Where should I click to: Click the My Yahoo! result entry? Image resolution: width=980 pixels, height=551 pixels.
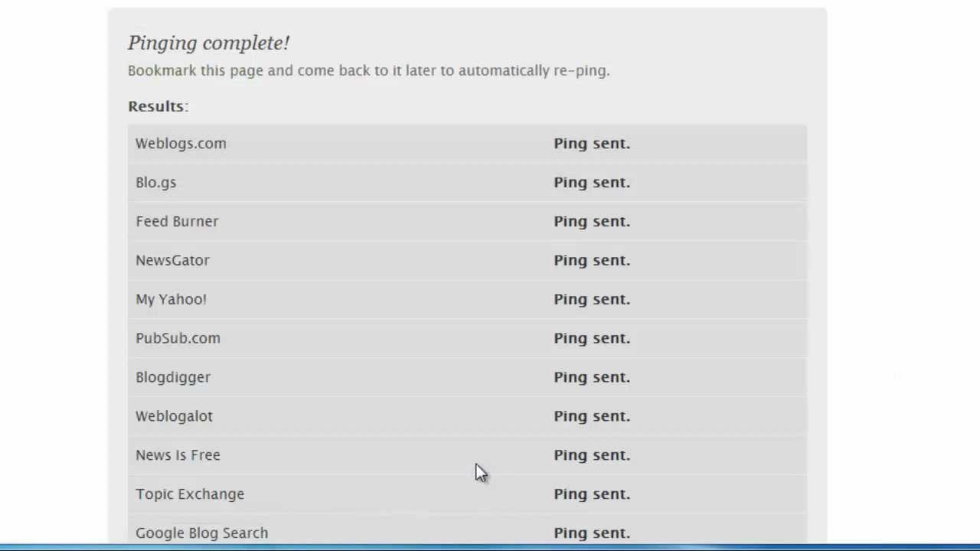click(171, 299)
